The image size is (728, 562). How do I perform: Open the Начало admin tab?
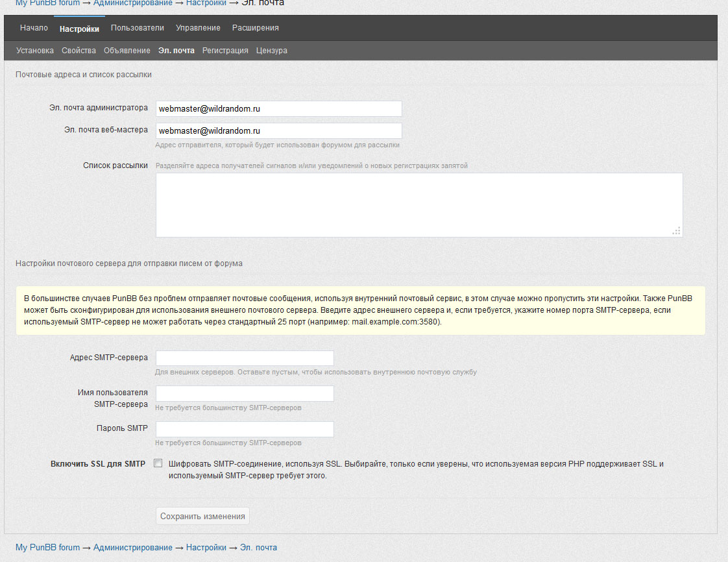34,28
